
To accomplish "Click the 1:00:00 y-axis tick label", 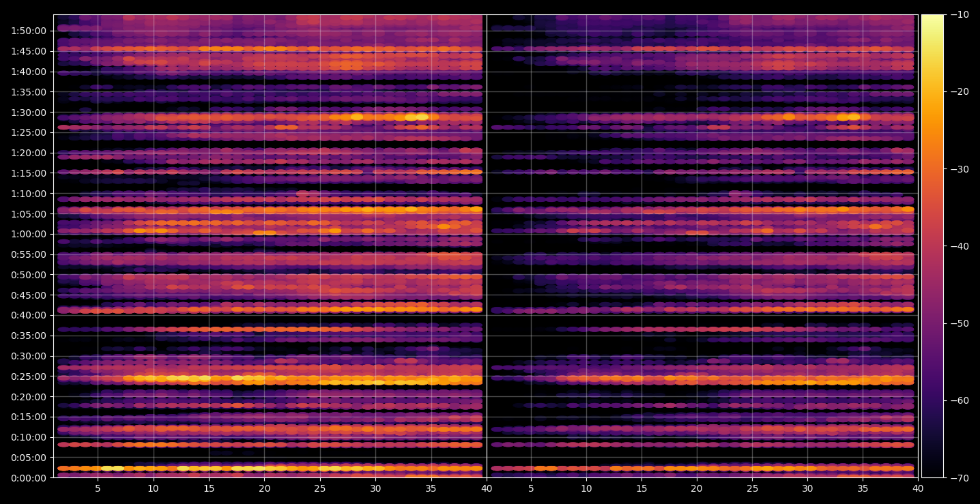I will tap(29, 234).
